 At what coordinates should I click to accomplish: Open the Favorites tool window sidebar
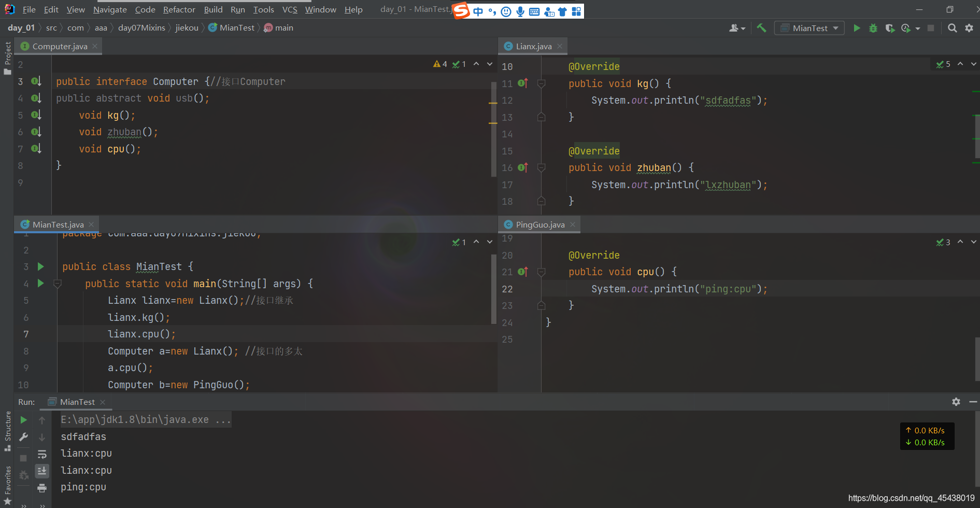[x=7, y=485]
